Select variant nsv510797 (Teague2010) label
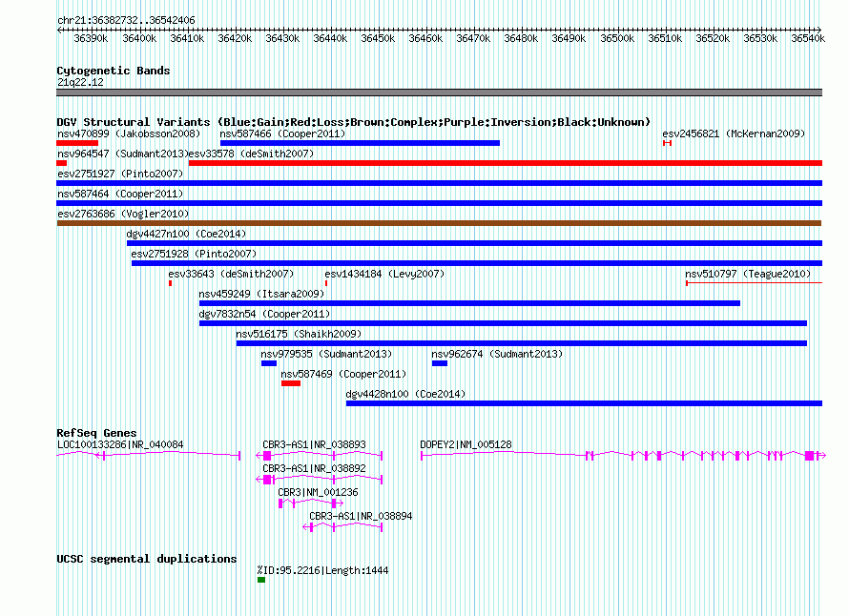 (x=748, y=274)
